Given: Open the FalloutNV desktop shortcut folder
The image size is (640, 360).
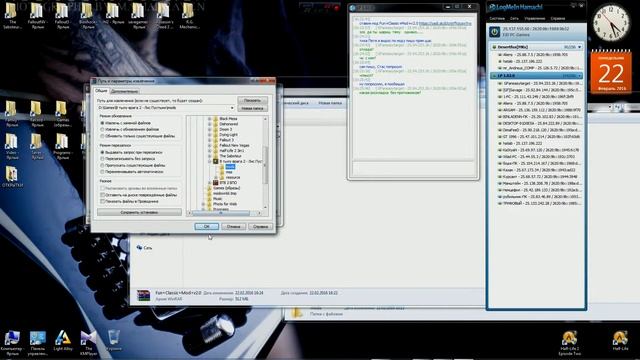Looking at the screenshot, I should (x=37, y=16).
